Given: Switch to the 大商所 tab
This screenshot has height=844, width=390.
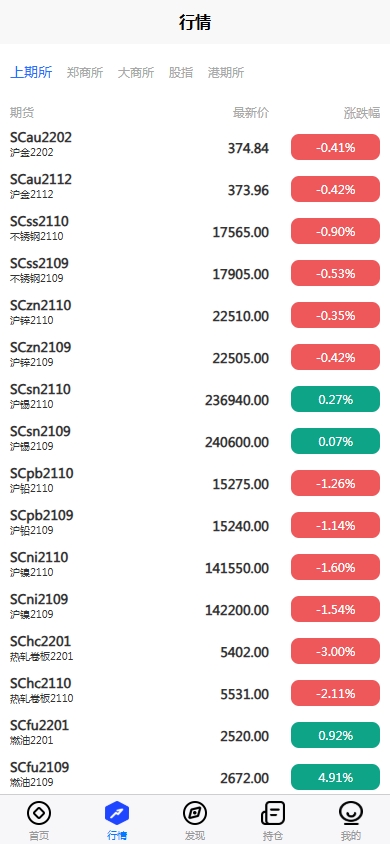Looking at the screenshot, I should click(136, 73).
